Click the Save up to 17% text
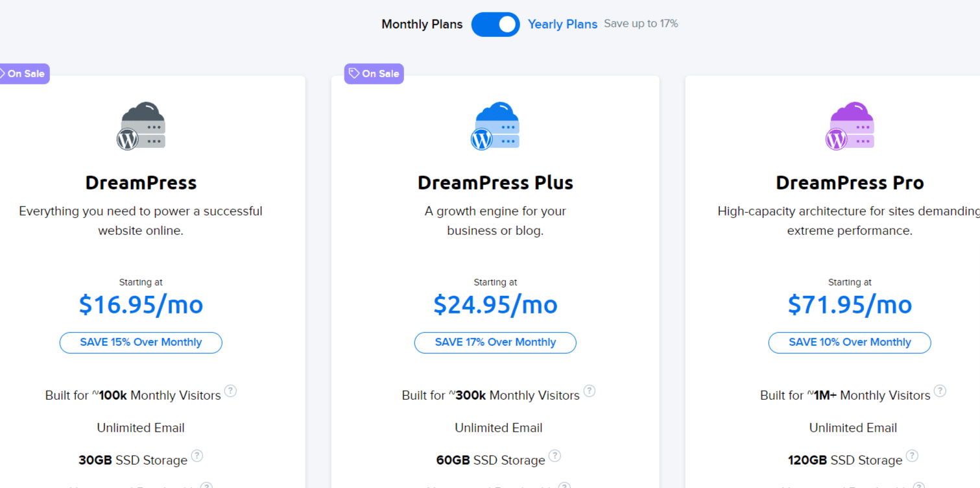The height and width of the screenshot is (488, 980). click(641, 24)
